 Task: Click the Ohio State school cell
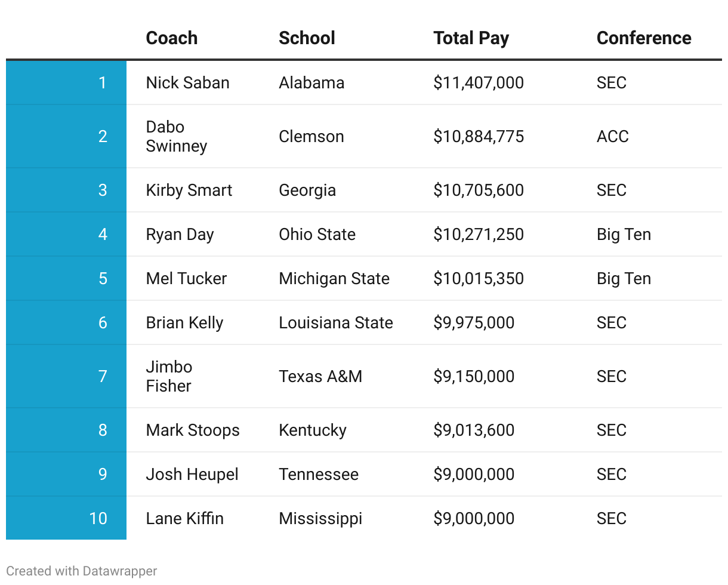[x=317, y=235]
